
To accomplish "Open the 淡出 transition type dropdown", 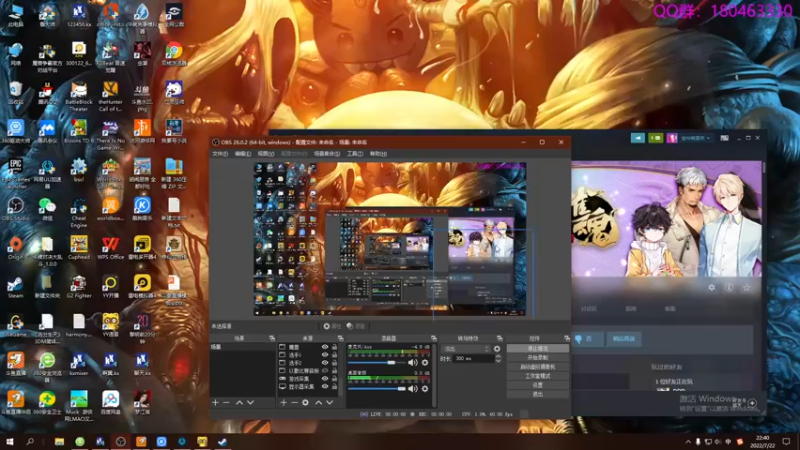I will click(x=466, y=349).
